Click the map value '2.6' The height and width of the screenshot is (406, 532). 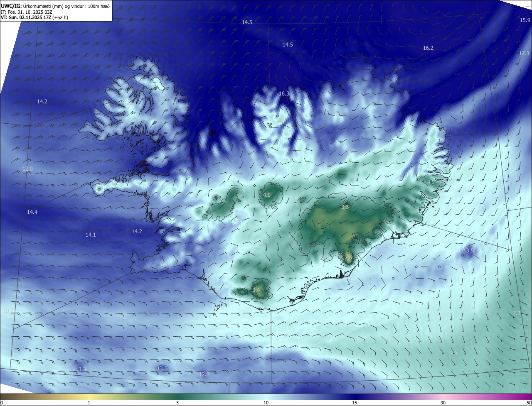[x=348, y=257]
